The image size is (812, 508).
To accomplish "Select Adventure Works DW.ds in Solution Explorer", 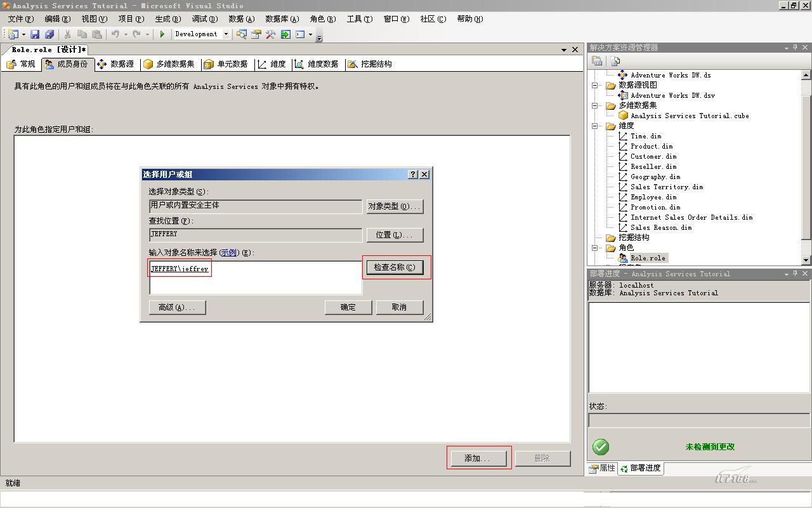I will (x=671, y=75).
